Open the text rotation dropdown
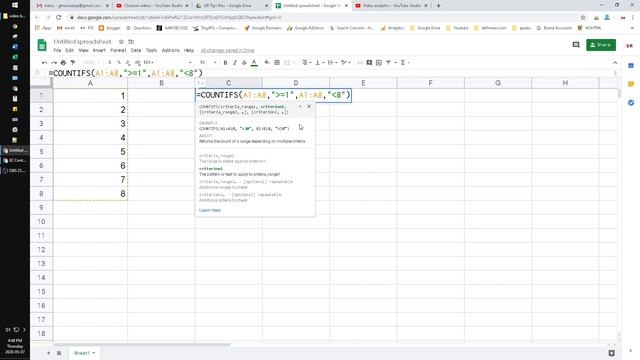The width and height of the screenshot is (640, 360). [345, 62]
